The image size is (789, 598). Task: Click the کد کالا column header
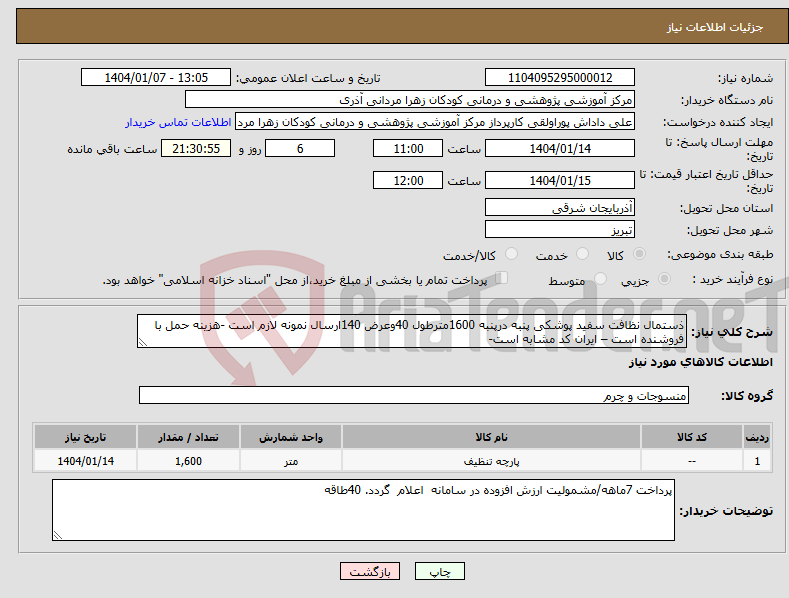pyautogui.click(x=692, y=437)
